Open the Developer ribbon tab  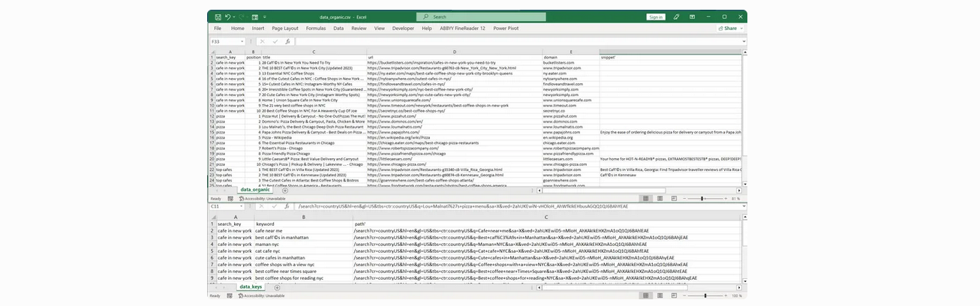point(403,28)
